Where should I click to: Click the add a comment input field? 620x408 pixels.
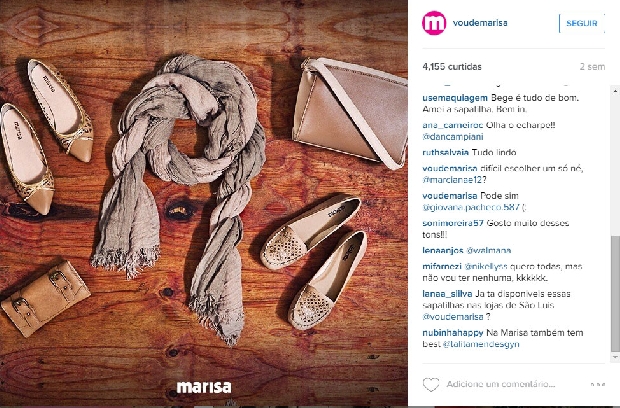(x=514, y=384)
